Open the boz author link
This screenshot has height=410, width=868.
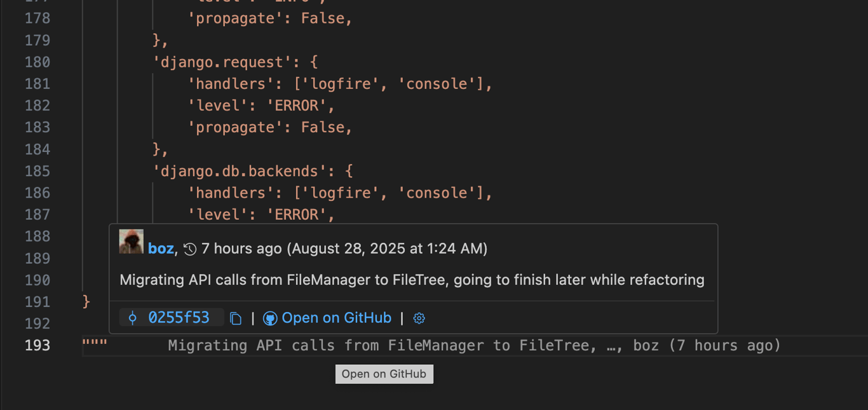tap(161, 249)
